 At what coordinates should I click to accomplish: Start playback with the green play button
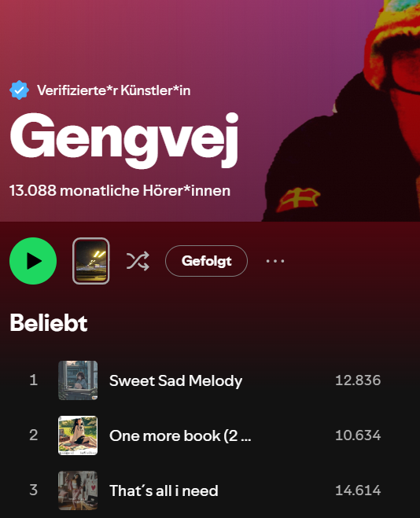click(x=33, y=261)
